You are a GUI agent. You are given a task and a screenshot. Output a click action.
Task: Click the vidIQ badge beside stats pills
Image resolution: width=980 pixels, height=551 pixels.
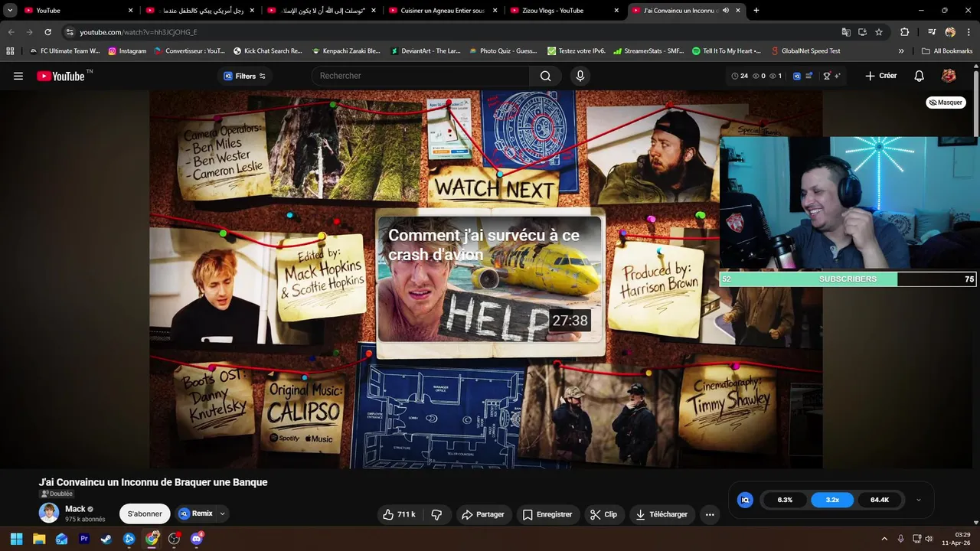pos(745,500)
